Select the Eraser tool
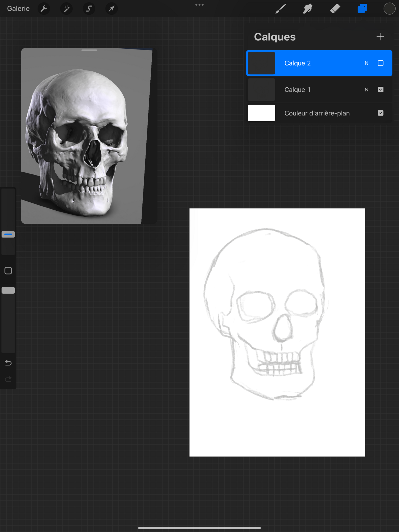 point(335,9)
